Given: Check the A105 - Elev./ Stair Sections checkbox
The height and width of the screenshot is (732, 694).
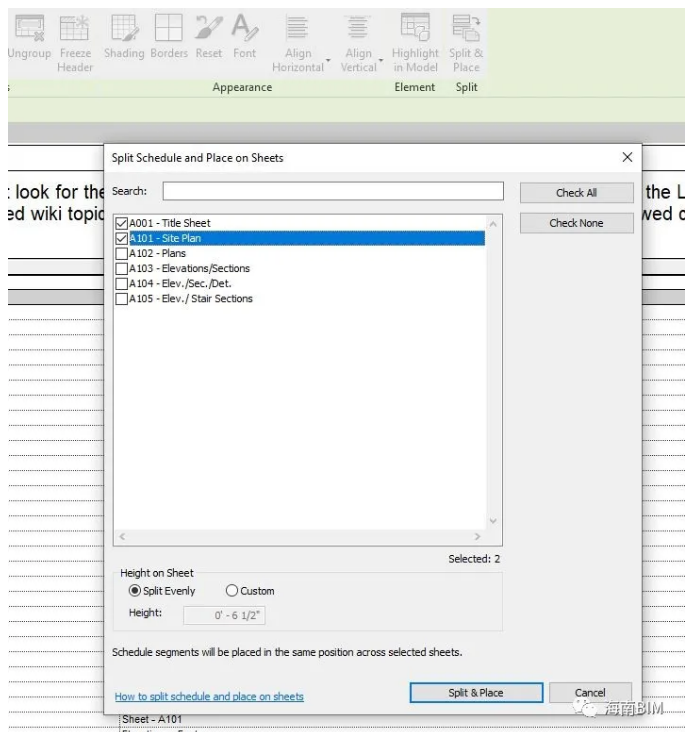Looking at the screenshot, I should pos(121,299).
